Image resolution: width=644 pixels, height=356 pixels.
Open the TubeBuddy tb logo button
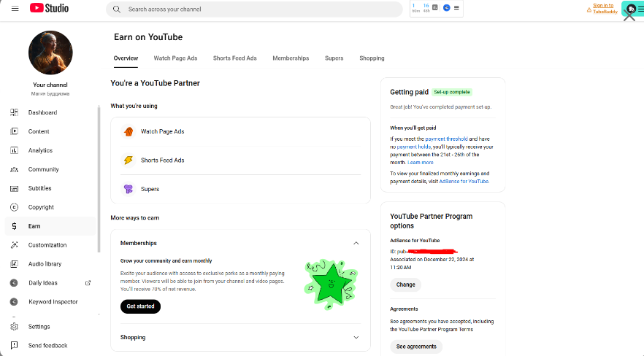632,9
